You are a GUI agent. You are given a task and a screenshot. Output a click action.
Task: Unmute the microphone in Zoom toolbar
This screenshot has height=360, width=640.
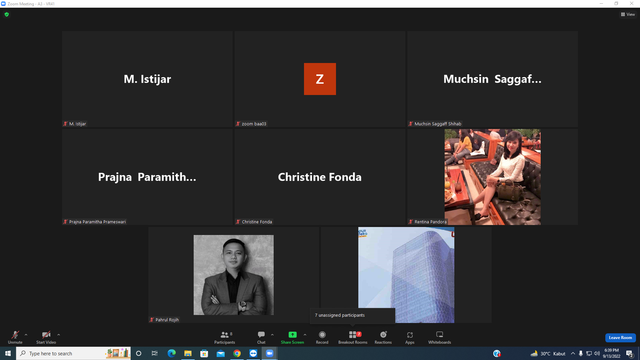tap(15, 337)
